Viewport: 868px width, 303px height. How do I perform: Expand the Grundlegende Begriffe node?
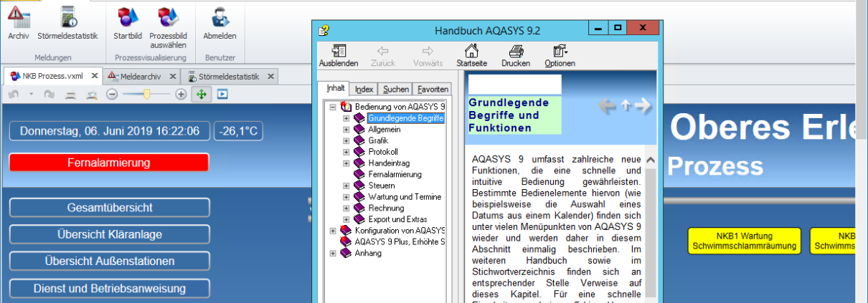pyautogui.click(x=346, y=118)
